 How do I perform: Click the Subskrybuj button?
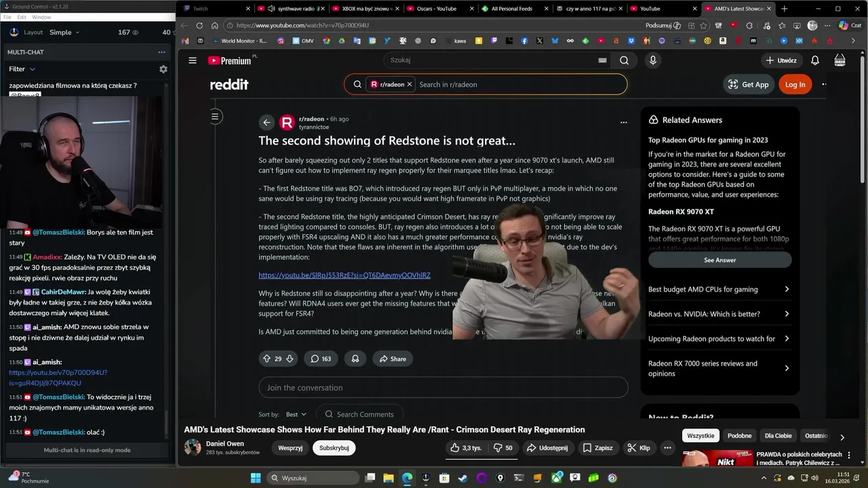(x=334, y=447)
